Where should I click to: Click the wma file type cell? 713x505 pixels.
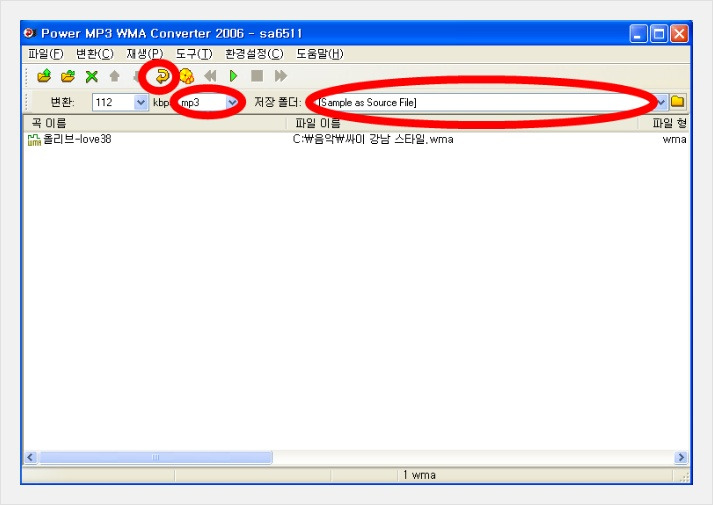click(674, 139)
